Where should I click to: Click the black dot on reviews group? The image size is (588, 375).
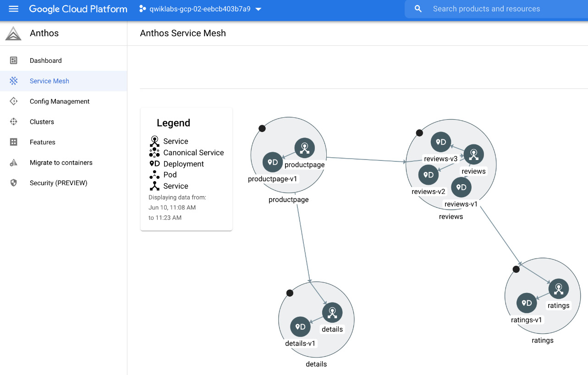(x=419, y=133)
